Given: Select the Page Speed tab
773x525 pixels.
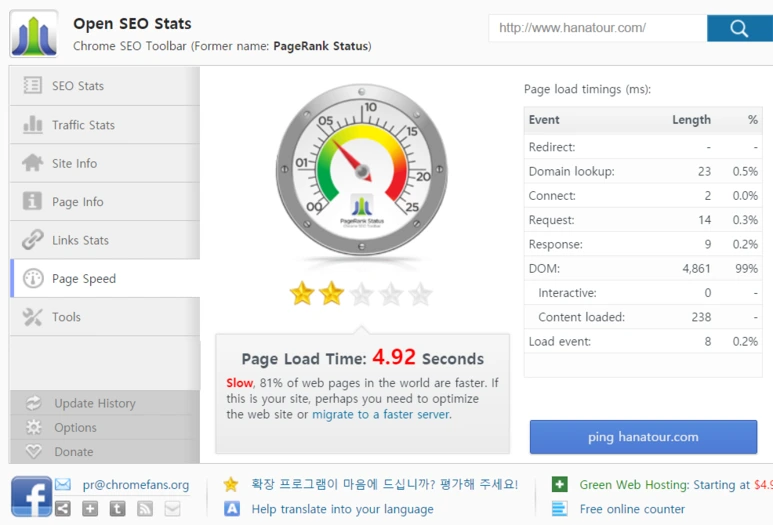Looking at the screenshot, I should pyautogui.click(x=105, y=279).
